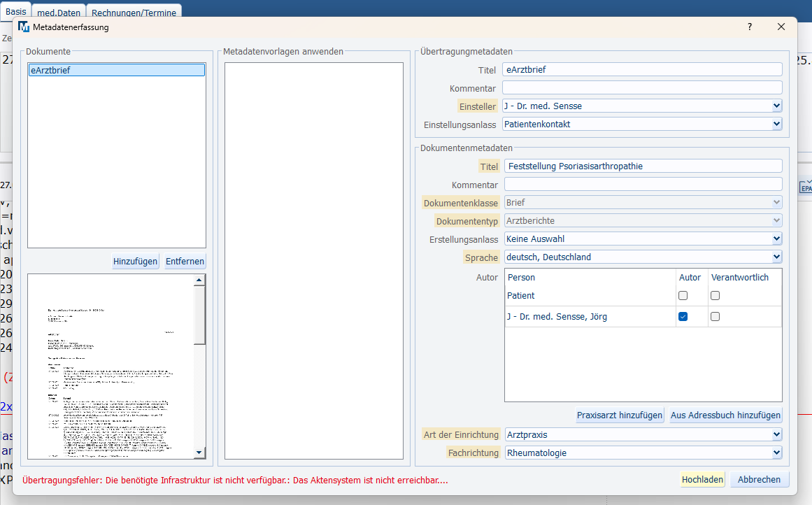Open the help question mark button
This screenshot has width=812, height=505.
tap(749, 27)
